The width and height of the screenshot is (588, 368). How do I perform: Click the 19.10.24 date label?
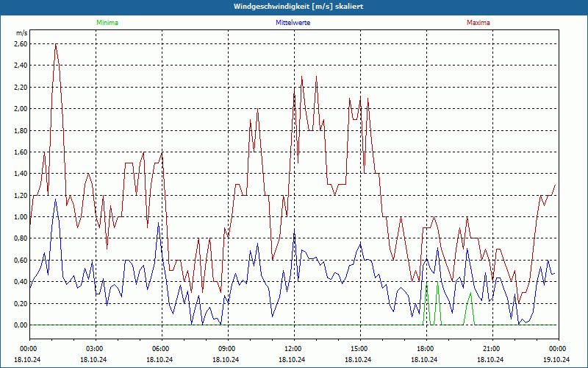[556, 359]
